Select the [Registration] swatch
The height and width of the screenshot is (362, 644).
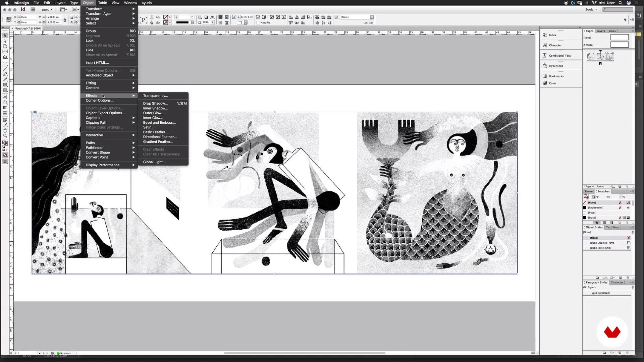coord(607,208)
